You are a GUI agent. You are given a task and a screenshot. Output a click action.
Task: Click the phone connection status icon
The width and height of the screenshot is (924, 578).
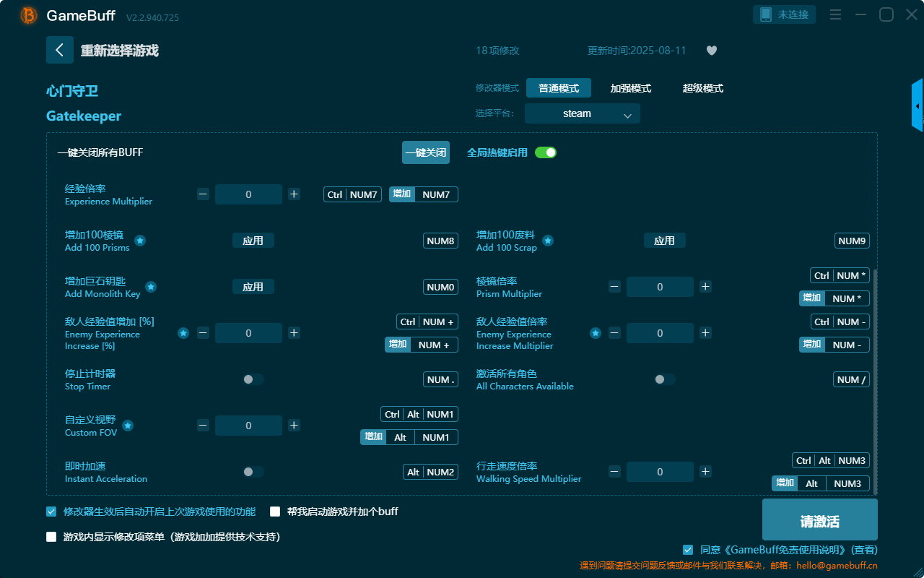click(766, 14)
